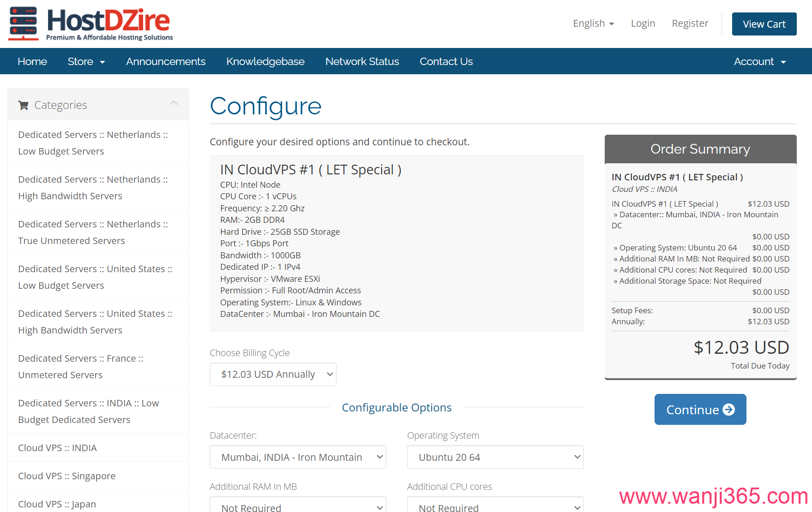Click the shopping cart Categories icon
Viewport: 812px width, 512px height.
[x=23, y=105]
